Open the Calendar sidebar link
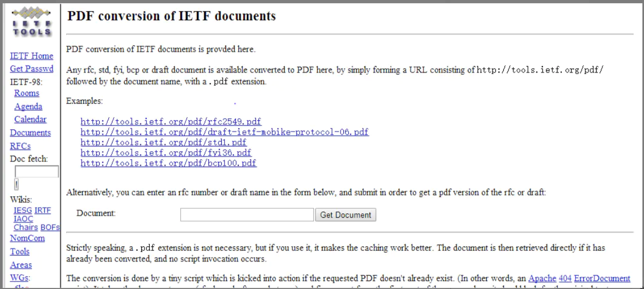The height and width of the screenshot is (289, 644). tap(30, 119)
